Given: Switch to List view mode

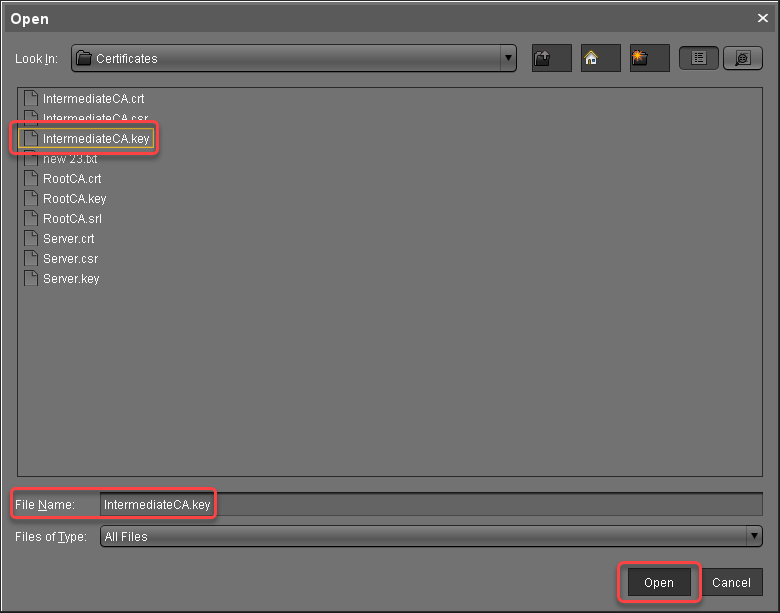Looking at the screenshot, I should click(699, 59).
